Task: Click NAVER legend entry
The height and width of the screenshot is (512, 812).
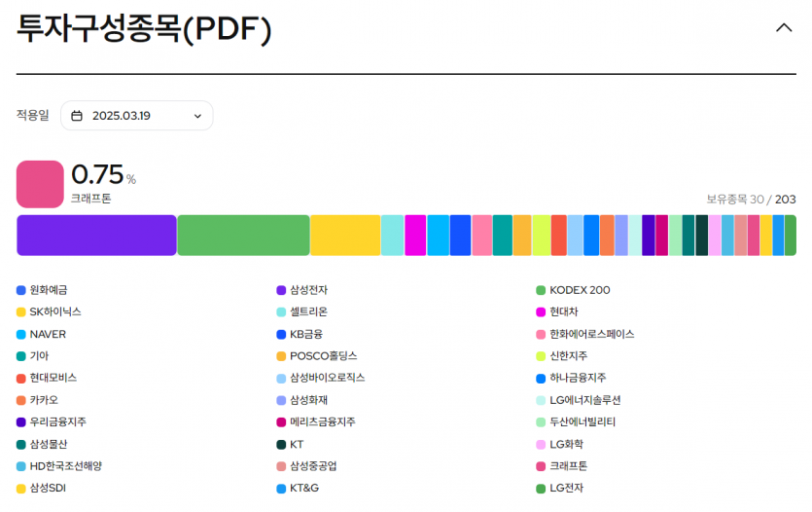Action: (x=42, y=334)
